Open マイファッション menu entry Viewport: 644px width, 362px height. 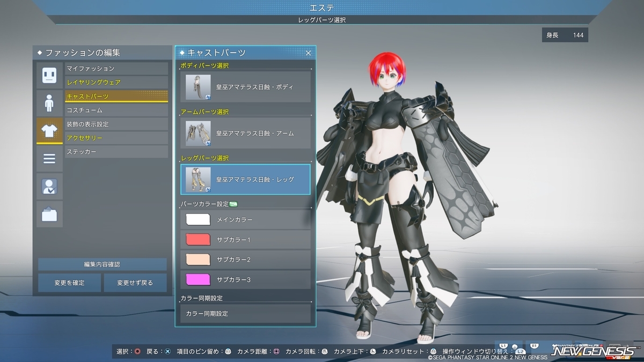(x=116, y=69)
